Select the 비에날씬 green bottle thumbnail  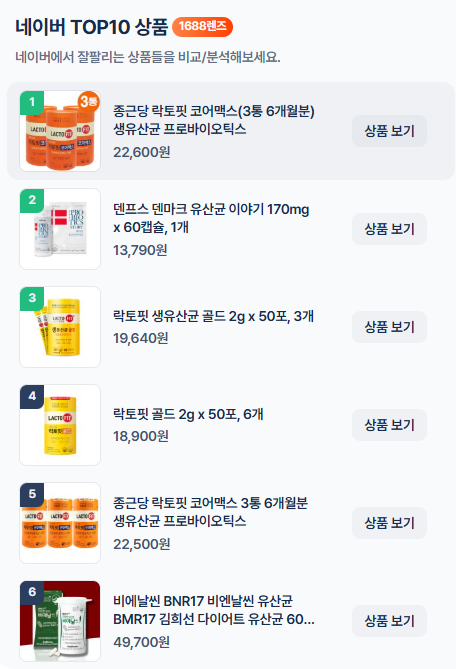click(x=60, y=621)
